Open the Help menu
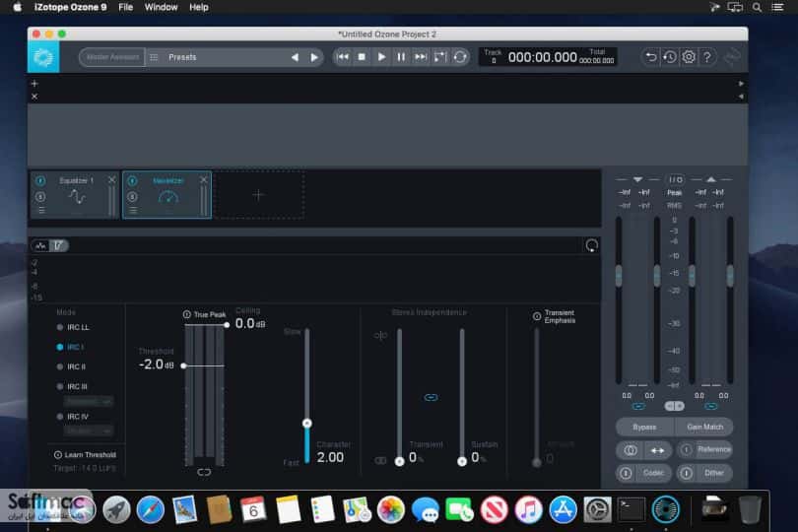 (198, 7)
